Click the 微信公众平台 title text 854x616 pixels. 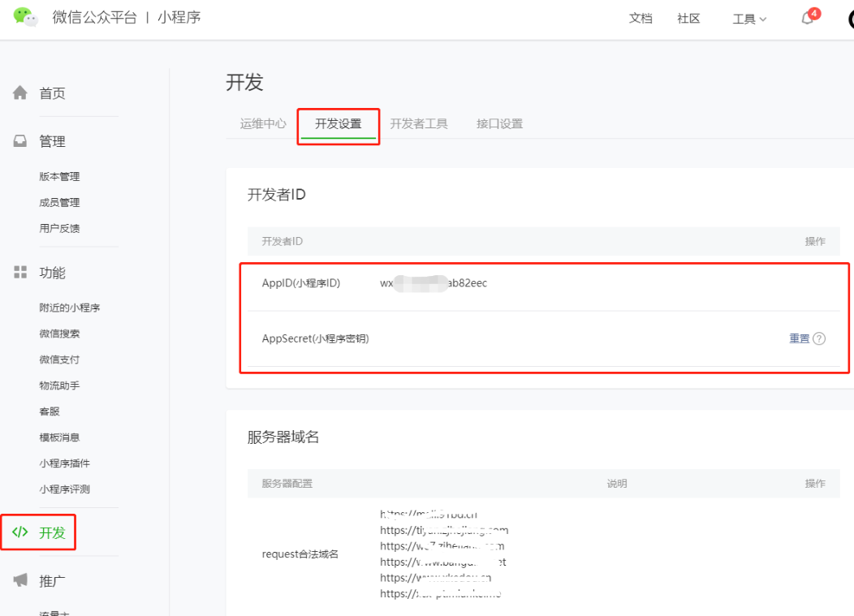pos(95,17)
